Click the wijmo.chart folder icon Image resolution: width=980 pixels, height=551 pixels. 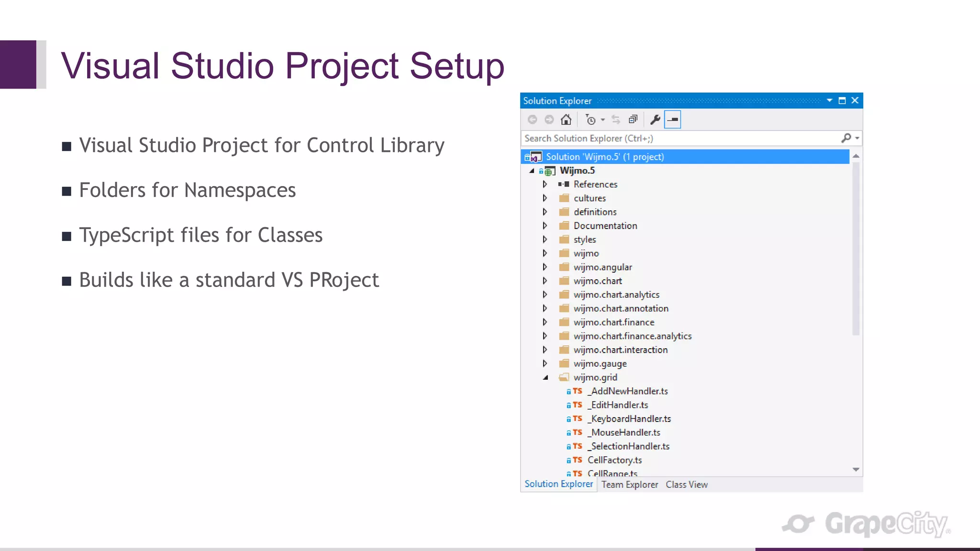(564, 281)
